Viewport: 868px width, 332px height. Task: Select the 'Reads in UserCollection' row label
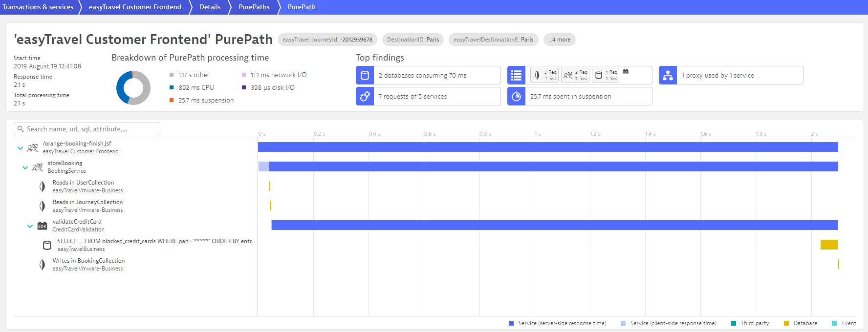tap(87, 187)
